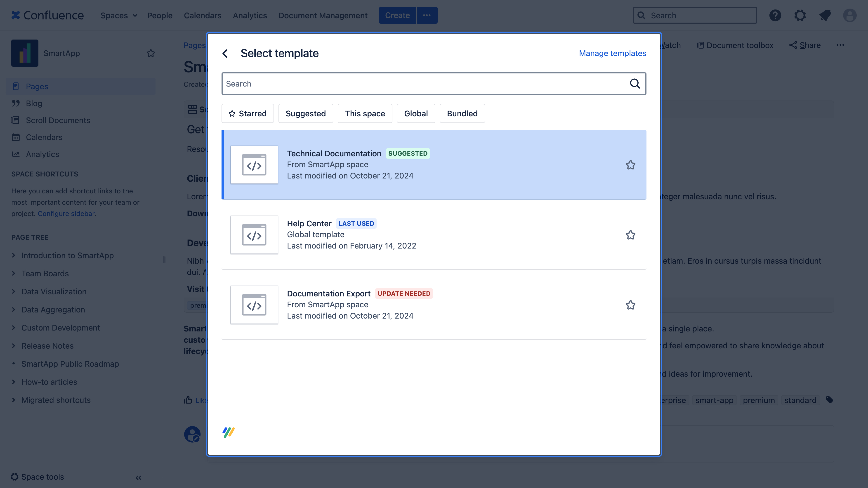Open the Spaces dropdown menu
Viewport: 868px width, 488px height.
click(x=118, y=15)
